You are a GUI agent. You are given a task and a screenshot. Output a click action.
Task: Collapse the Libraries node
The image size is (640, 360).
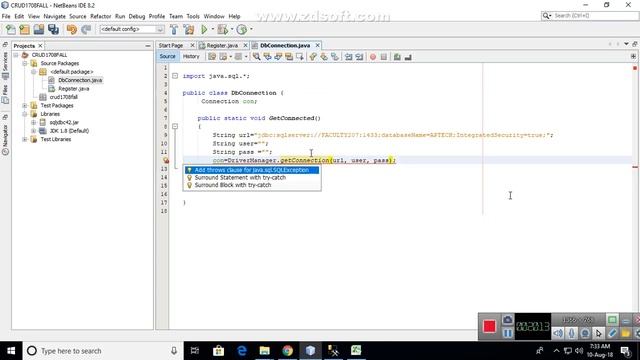click(x=25, y=114)
